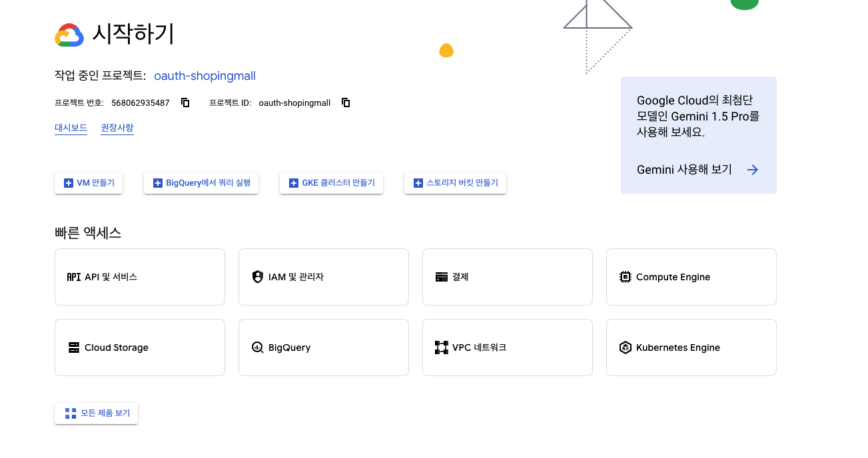
Task: Open the VPC 네트워크 quick access card
Action: coord(508,347)
